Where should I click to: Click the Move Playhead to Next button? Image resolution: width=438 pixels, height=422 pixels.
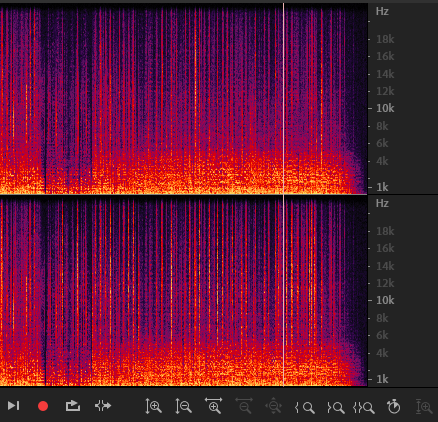(x=14, y=406)
